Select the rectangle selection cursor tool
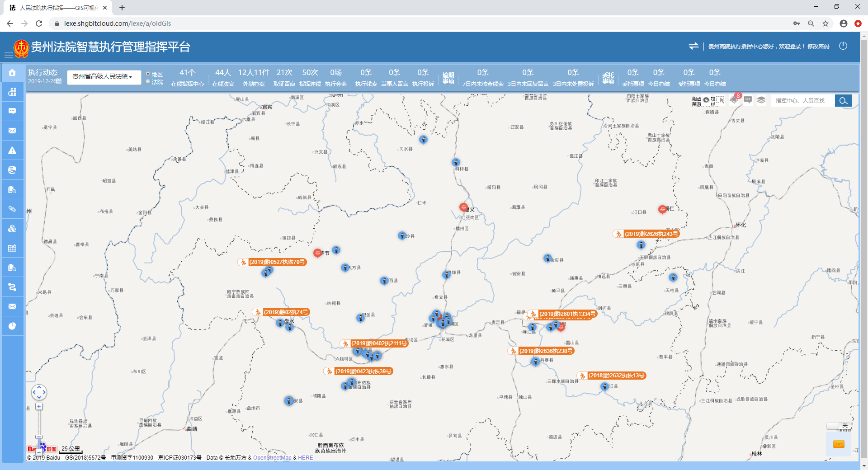This screenshot has height=470, width=868. pyautogui.click(x=721, y=100)
